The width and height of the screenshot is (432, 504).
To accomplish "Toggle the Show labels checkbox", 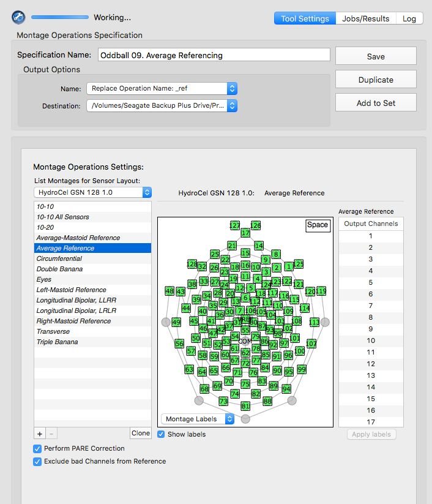I will click(162, 434).
